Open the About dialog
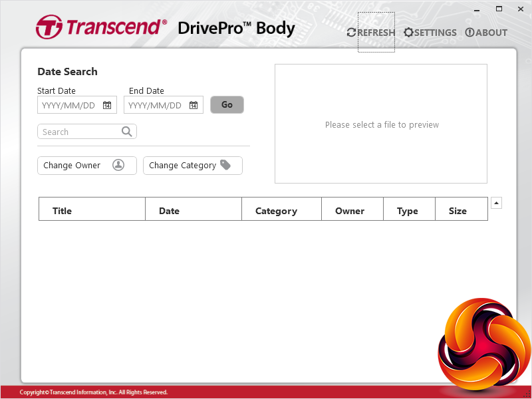Screen dimensions: 532x399 [x=486, y=33]
